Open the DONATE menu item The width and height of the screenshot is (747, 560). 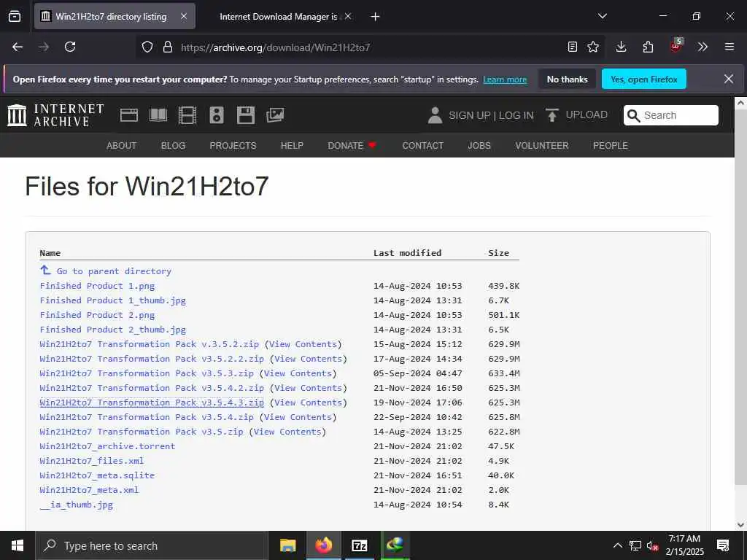(x=352, y=145)
